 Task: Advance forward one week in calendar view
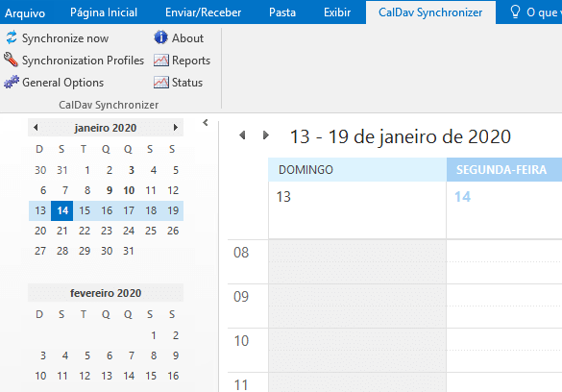265,135
